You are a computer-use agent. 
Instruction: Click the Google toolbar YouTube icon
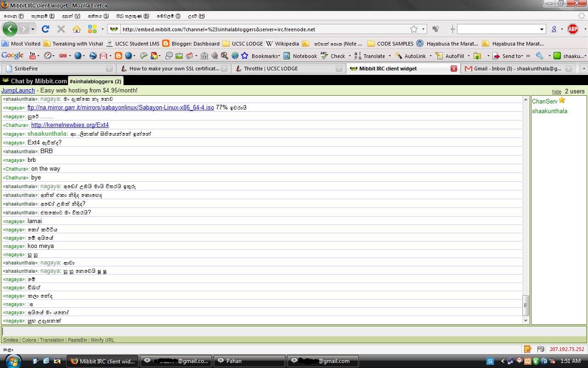[33, 56]
